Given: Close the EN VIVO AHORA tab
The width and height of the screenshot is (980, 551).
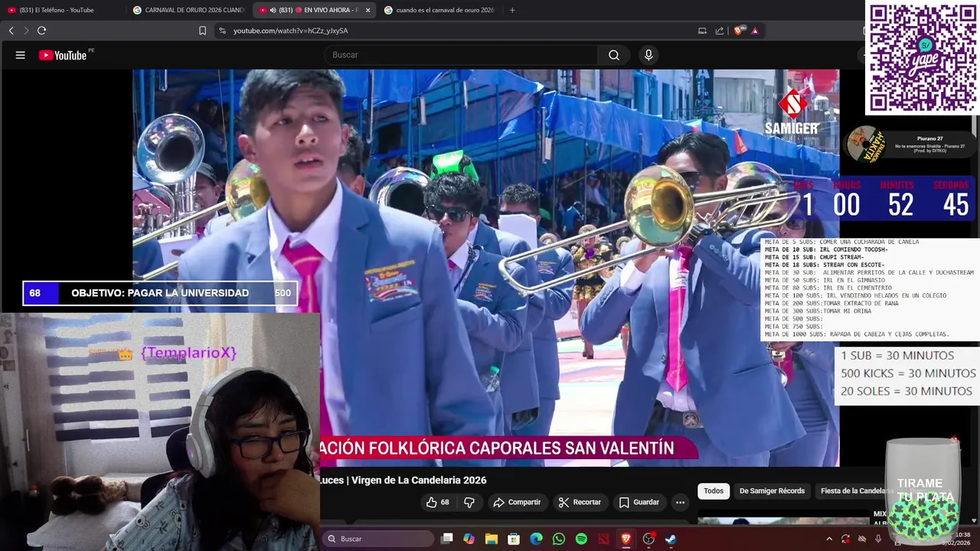Looking at the screenshot, I should click(367, 10).
